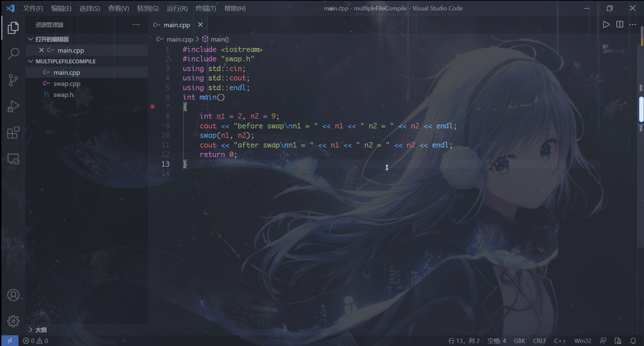Open the Manage gear settings menu
Screen dimensions: 644x346
(13, 321)
